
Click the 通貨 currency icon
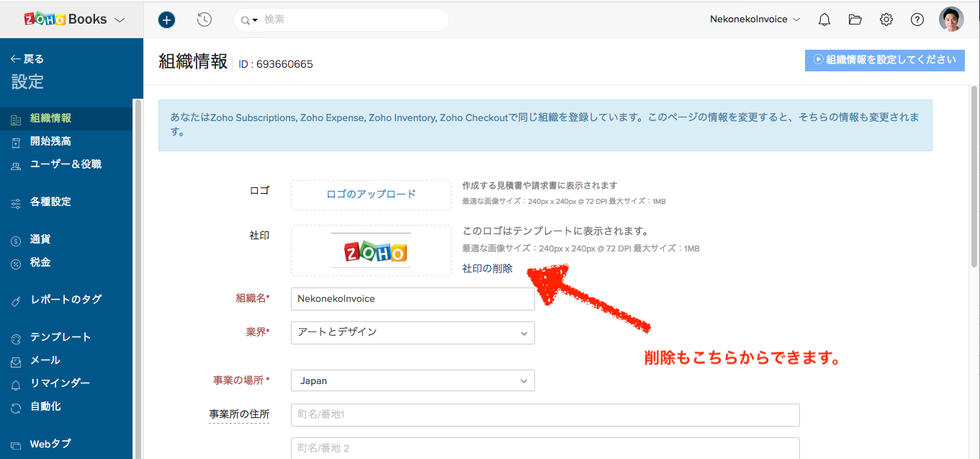(16, 240)
